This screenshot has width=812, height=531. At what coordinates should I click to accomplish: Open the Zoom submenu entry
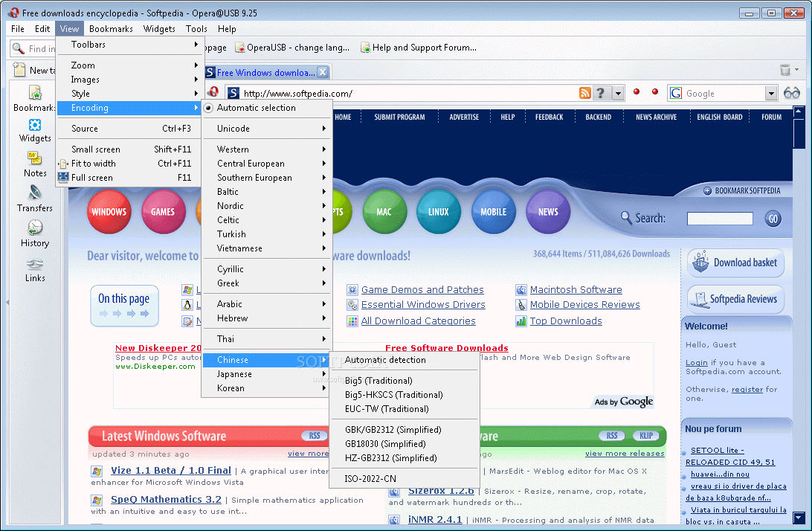(x=129, y=65)
